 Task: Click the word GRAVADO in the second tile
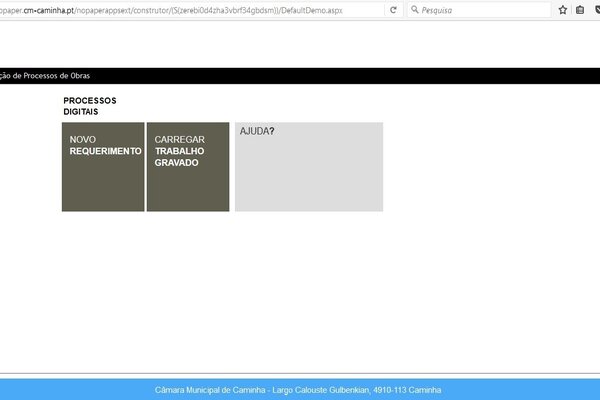pyautogui.click(x=176, y=162)
